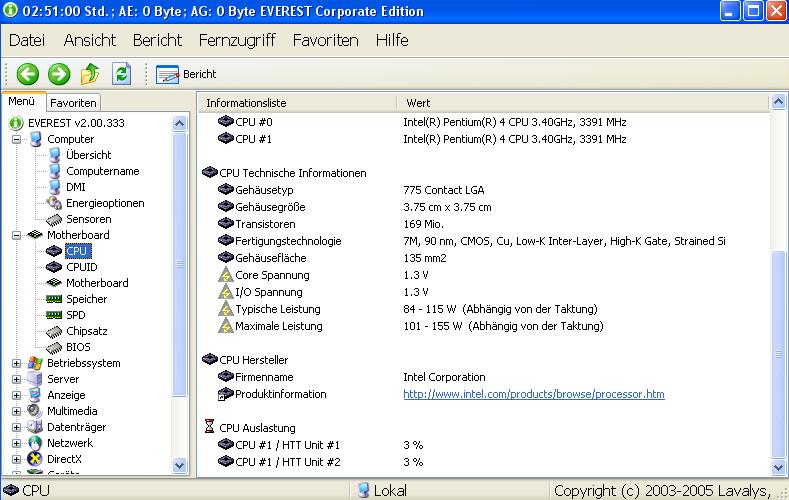Select the Transistoren row
The width and height of the screenshot is (789, 500).
331,224
